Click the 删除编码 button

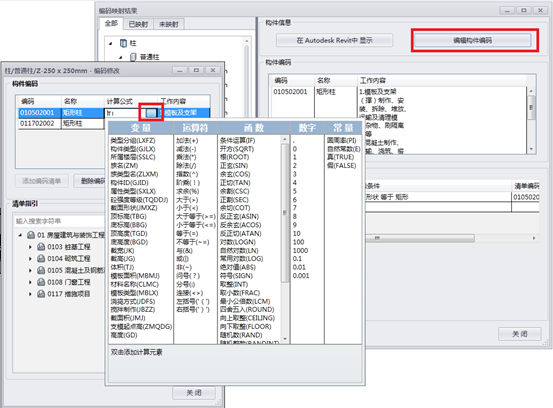[90, 181]
